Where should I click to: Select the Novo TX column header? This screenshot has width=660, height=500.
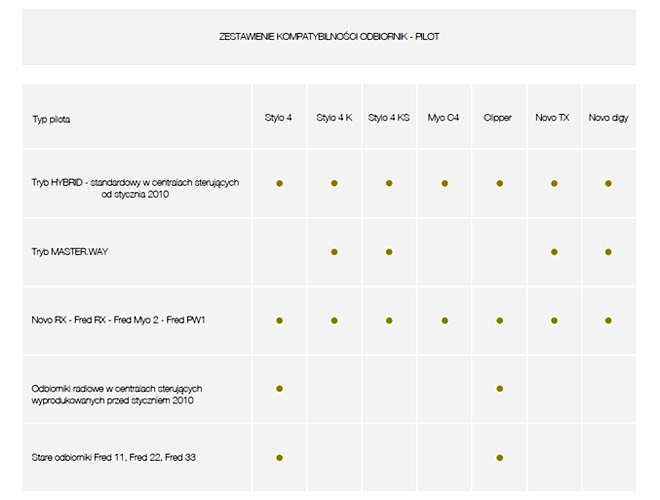(552, 118)
